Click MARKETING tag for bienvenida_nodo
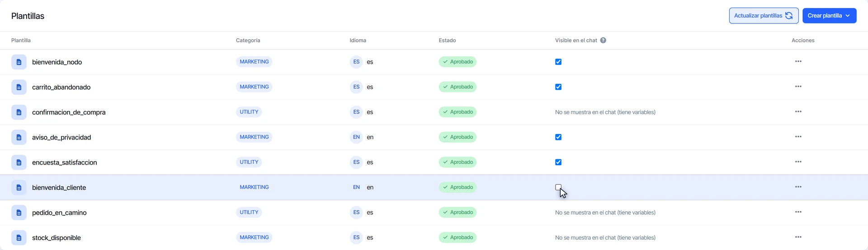Viewport: 868px width, 250px height. click(x=254, y=62)
